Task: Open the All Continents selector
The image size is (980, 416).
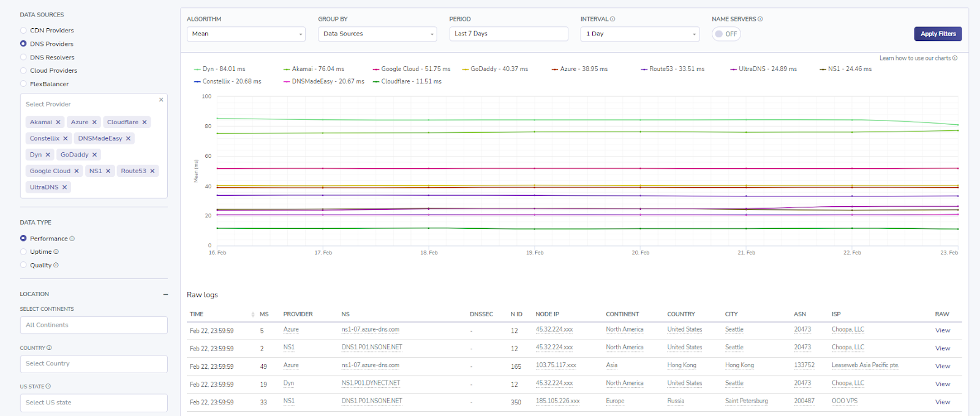Action: pos(94,325)
